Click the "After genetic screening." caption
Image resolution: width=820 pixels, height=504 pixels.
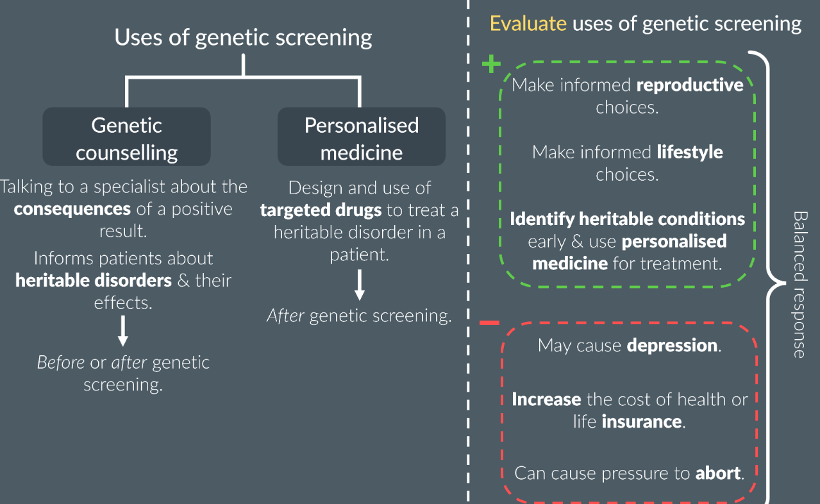coord(358,315)
